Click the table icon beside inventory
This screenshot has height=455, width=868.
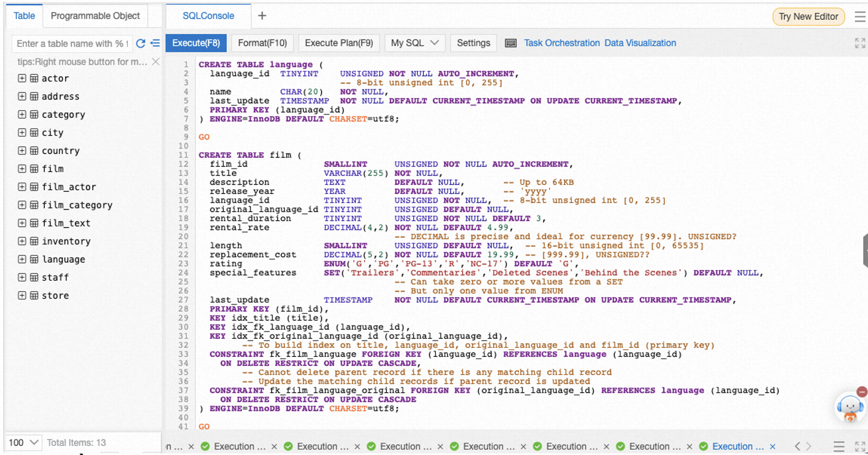[34, 241]
